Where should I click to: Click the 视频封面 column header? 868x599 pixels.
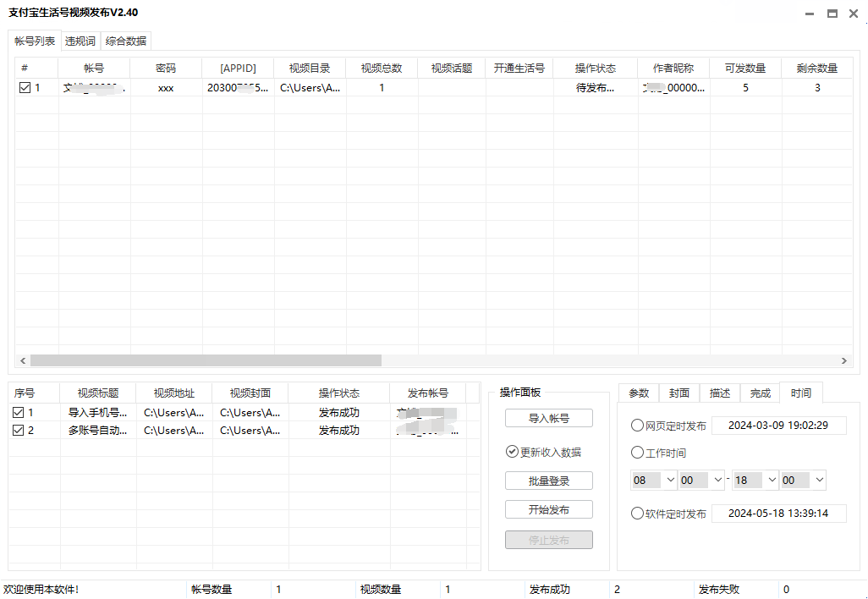point(250,393)
